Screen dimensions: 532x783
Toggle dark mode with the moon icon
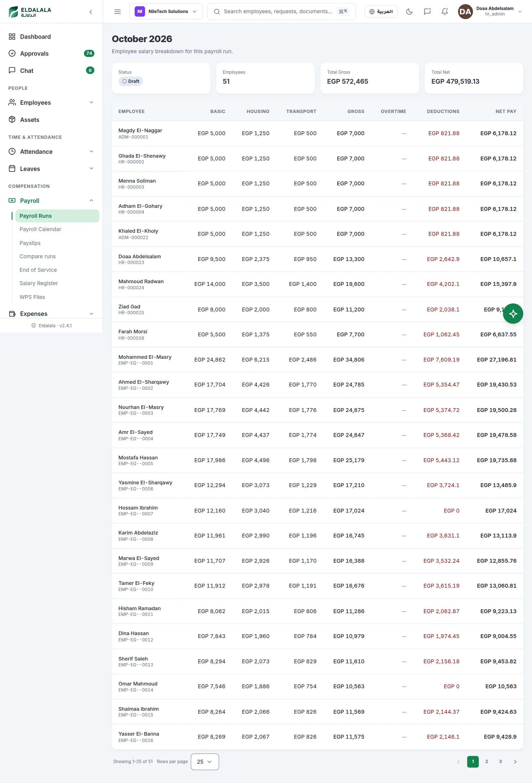tap(409, 11)
